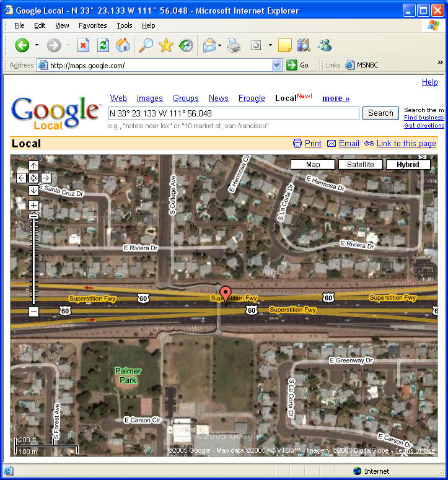This screenshot has height=480, width=448.
Task: Open the Search magnifier toolbar icon
Action: 146,45
